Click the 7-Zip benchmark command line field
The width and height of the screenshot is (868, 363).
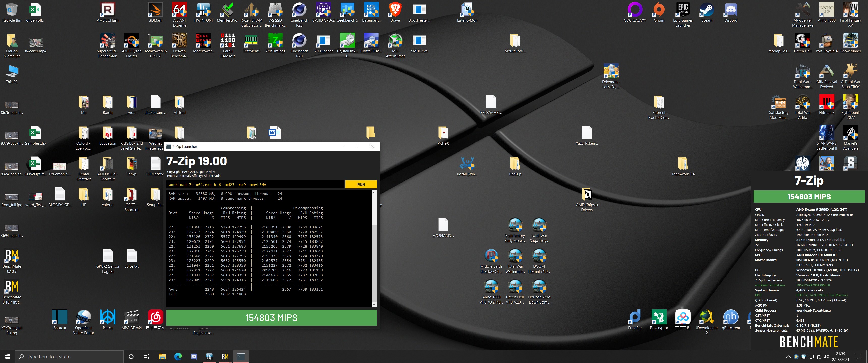point(255,185)
